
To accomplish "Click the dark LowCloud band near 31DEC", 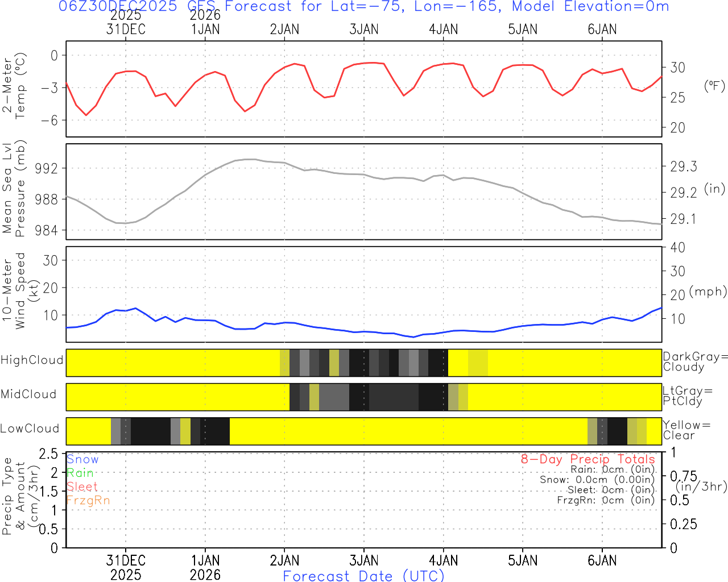I will (x=151, y=431).
